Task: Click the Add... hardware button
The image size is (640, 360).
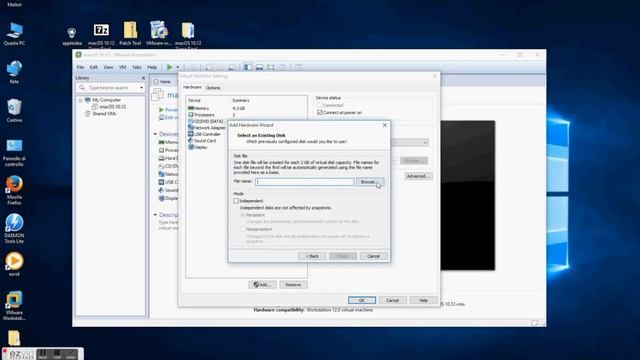Action: click(x=262, y=284)
